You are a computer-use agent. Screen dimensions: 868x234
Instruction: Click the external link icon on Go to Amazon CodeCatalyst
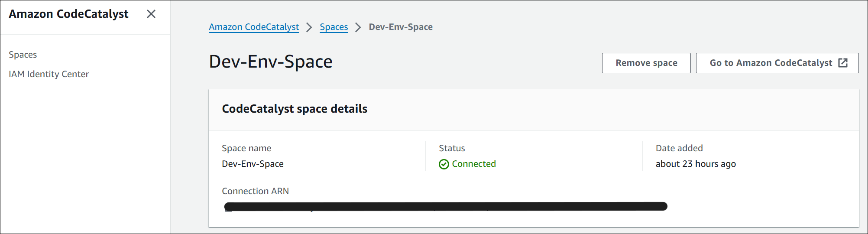pos(843,63)
